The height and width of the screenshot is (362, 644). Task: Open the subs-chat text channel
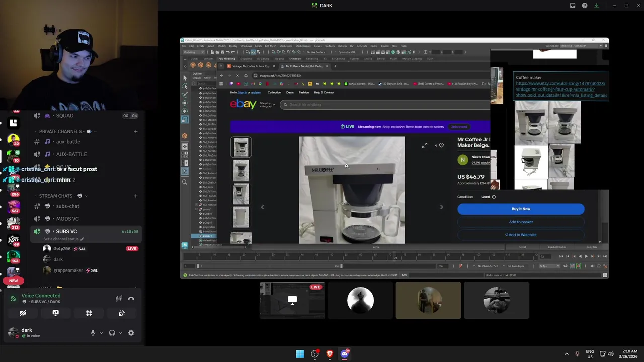(x=68, y=206)
